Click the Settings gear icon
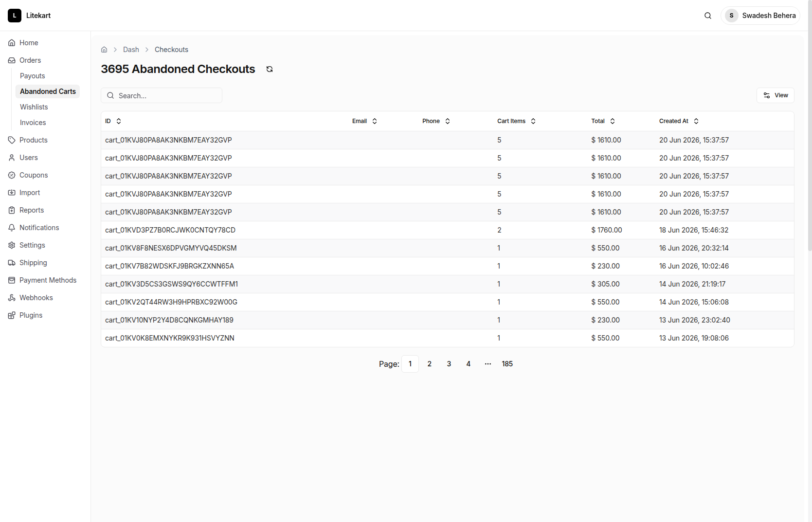 pyautogui.click(x=12, y=245)
